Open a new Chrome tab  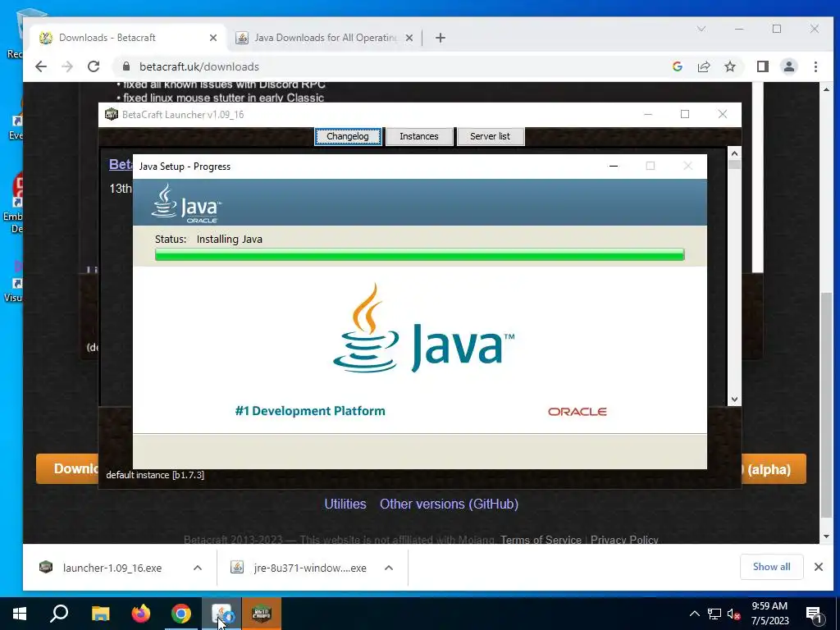pyautogui.click(x=441, y=38)
